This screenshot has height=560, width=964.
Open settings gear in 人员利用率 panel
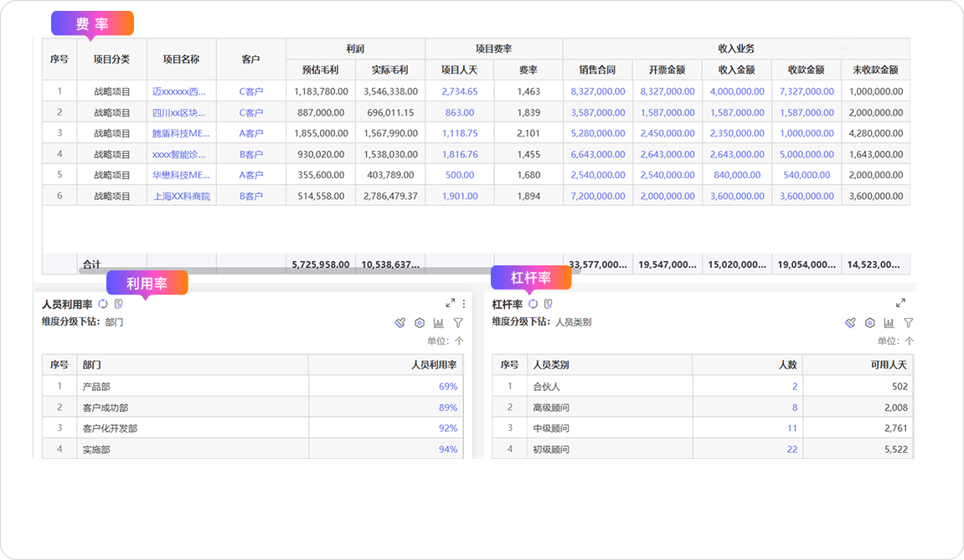[420, 322]
